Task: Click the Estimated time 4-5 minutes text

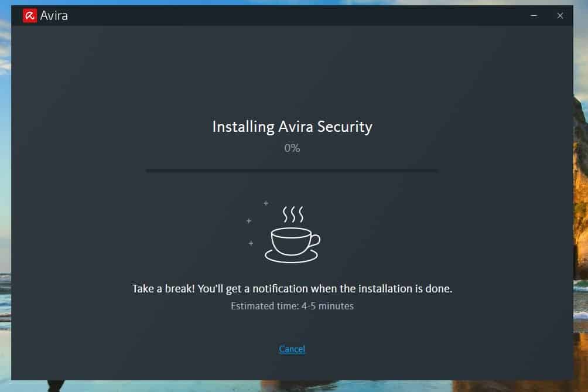Action: coord(292,306)
